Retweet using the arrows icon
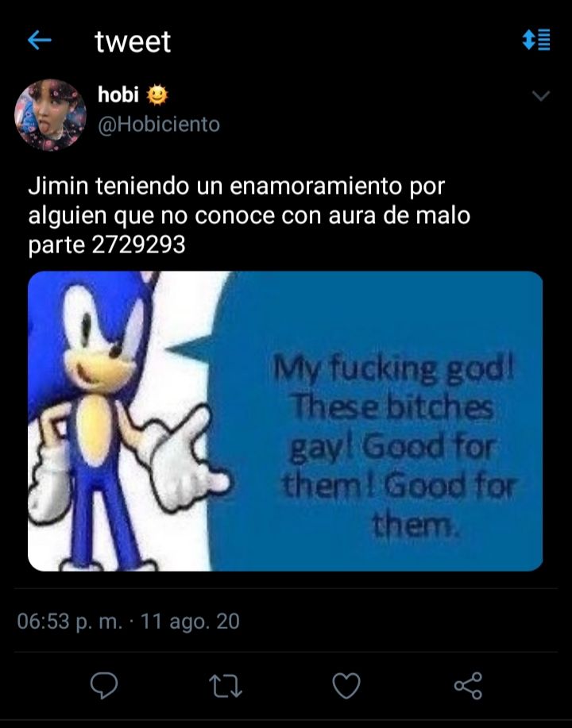 (226, 686)
